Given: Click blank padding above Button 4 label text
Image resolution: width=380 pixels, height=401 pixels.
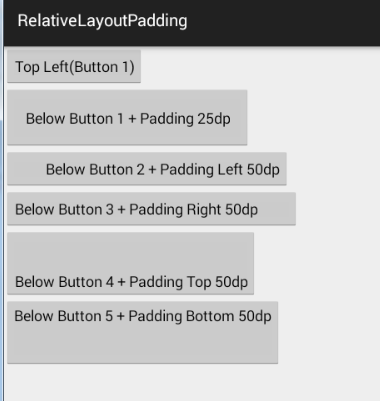Looking at the screenshot, I should coord(130,253).
